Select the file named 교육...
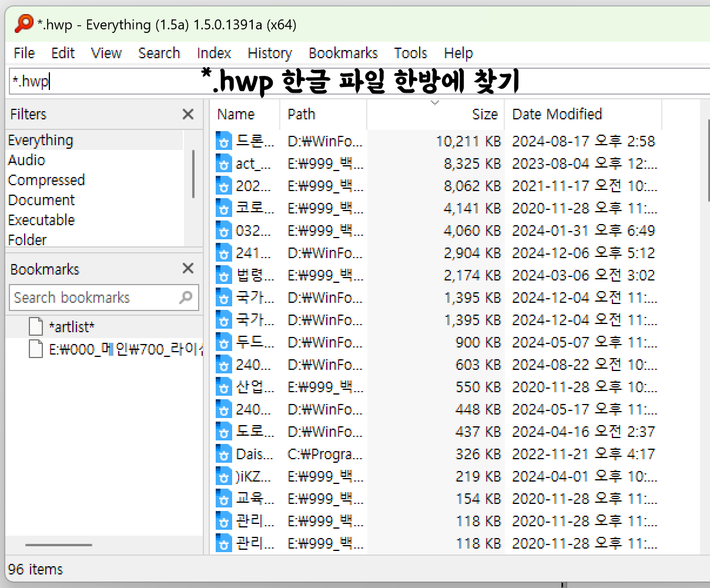The width and height of the screenshot is (710, 588). point(255,499)
